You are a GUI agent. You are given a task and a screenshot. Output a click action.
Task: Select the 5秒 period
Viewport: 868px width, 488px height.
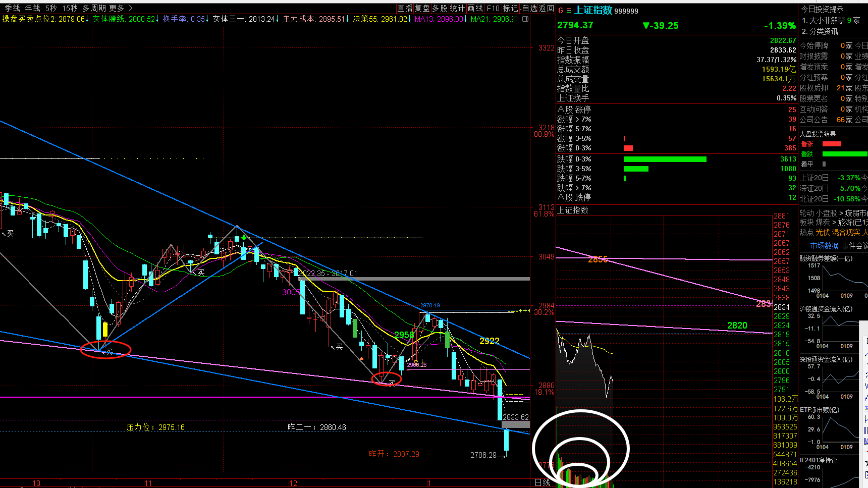coord(51,8)
